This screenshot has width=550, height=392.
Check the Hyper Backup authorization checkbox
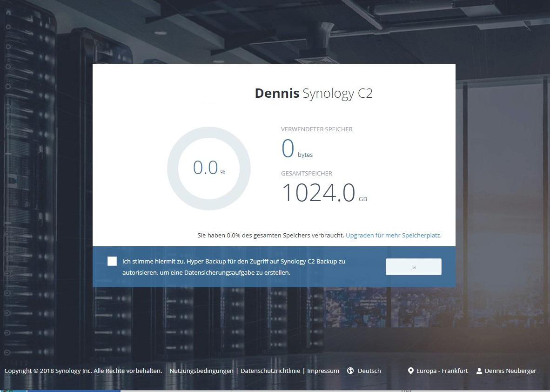point(112,261)
